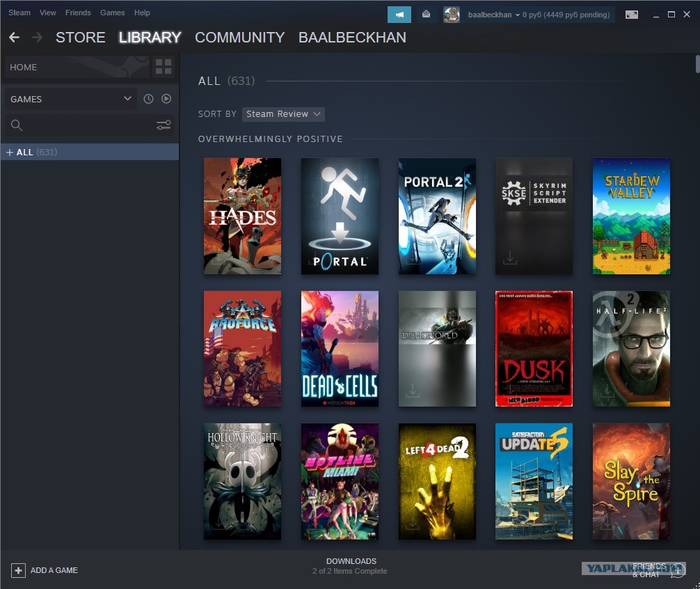Viewport: 700px width, 589px height.
Task: Open advanced filter settings icon
Action: pos(164,125)
